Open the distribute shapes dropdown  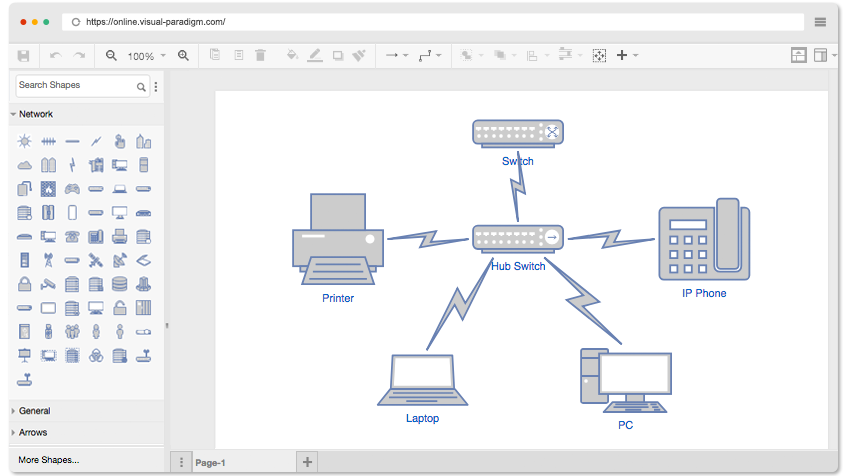(571, 55)
